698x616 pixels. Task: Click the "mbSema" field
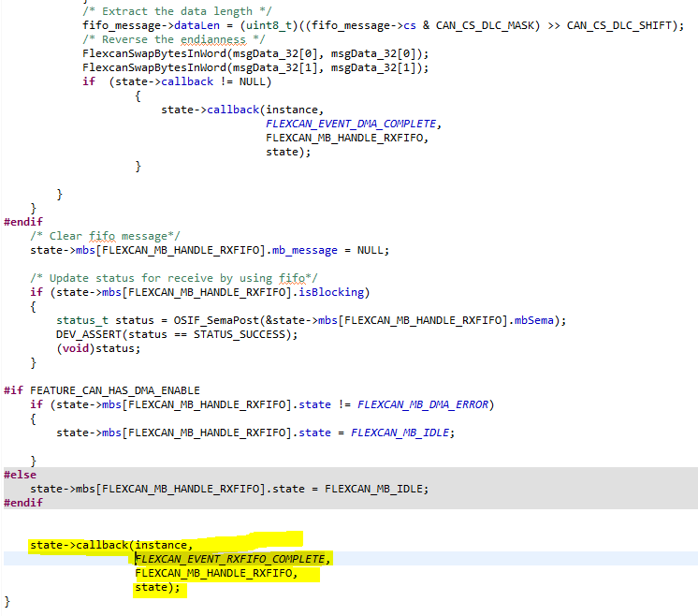coord(533,320)
